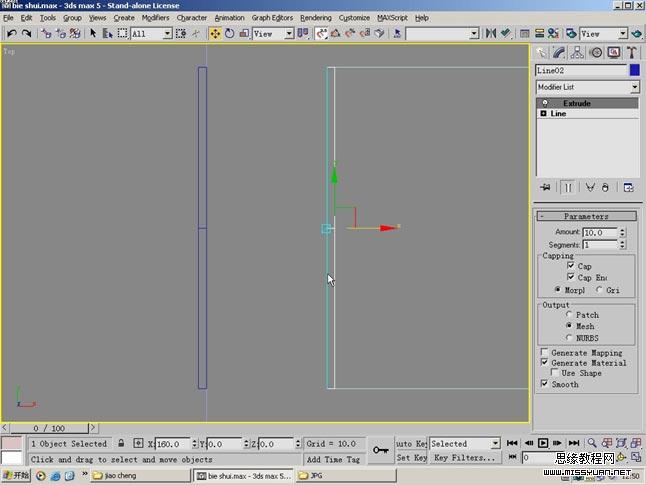Screen dimensions: 646x485
Task: Toggle the 3D Snap icon
Action: [x=321, y=33]
